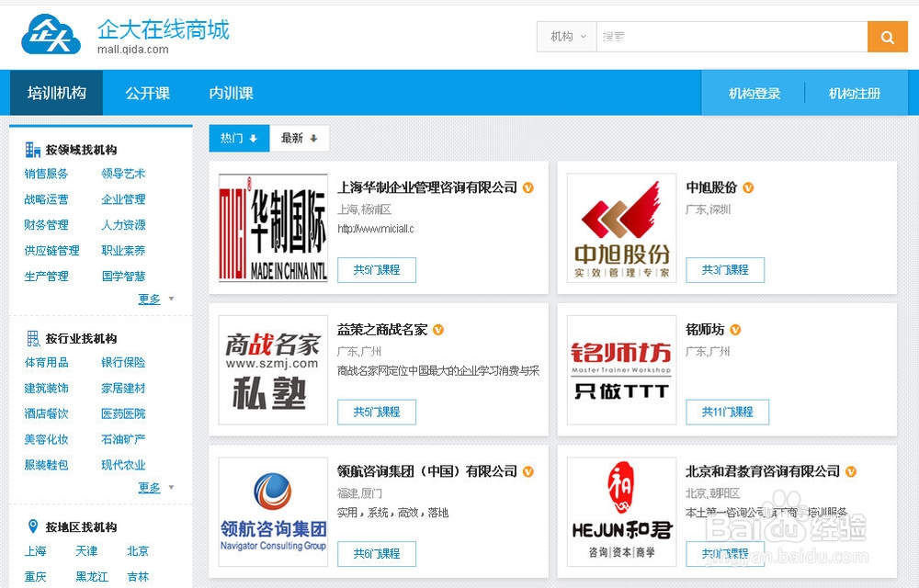Open the 铭师坊 只做TTT logo
This screenshot has width=919, height=588.
tap(620, 367)
